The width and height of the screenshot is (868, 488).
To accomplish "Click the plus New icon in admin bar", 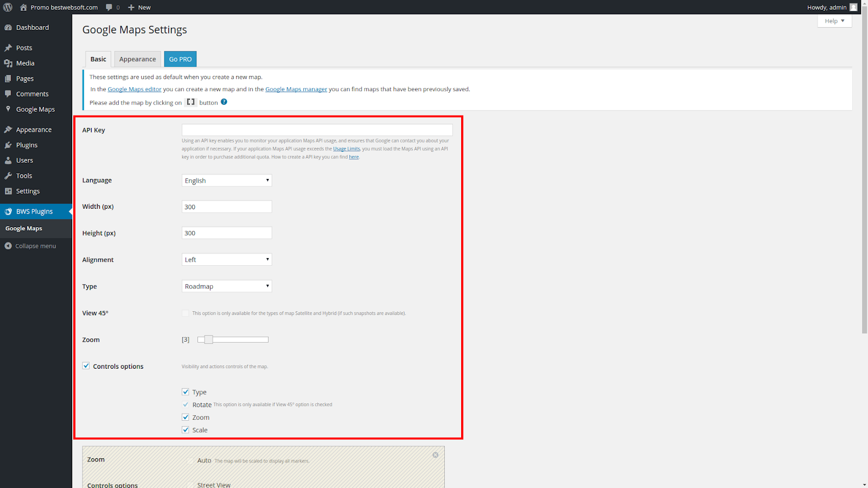I will [x=131, y=7].
